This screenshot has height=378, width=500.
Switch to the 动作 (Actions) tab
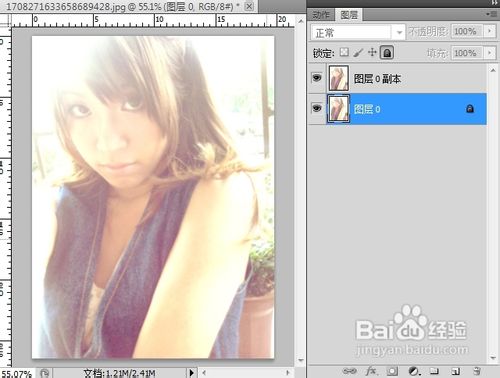click(x=321, y=15)
